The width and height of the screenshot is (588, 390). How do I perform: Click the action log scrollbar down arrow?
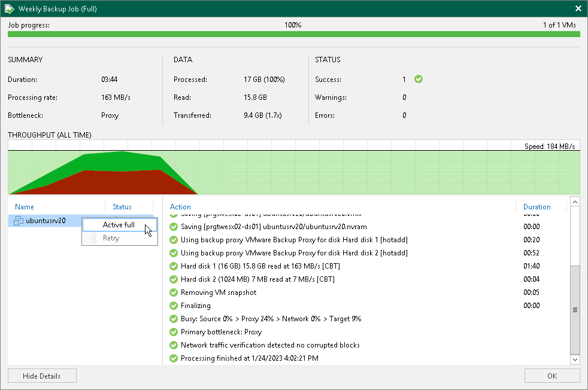pyautogui.click(x=575, y=359)
